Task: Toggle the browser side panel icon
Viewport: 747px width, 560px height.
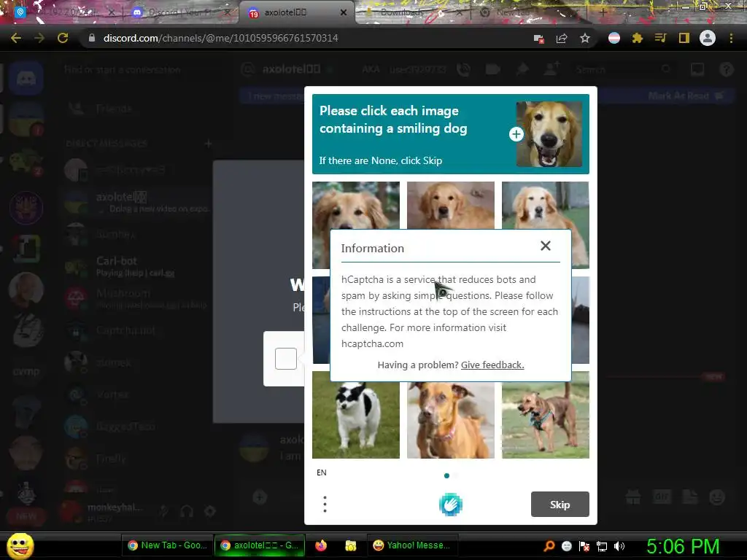Action: pyautogui.click(x=684, y=38)
